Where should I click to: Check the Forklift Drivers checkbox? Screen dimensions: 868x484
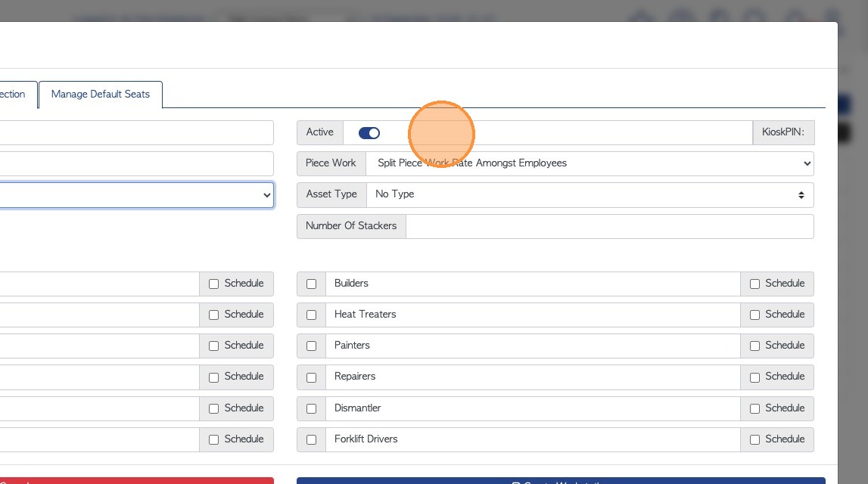click(x=311, y=439)
